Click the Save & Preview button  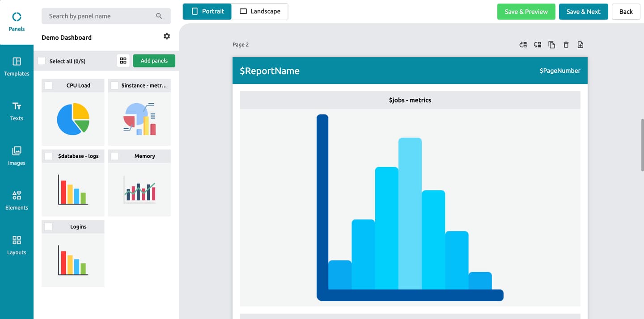click(x=526, y=12)
